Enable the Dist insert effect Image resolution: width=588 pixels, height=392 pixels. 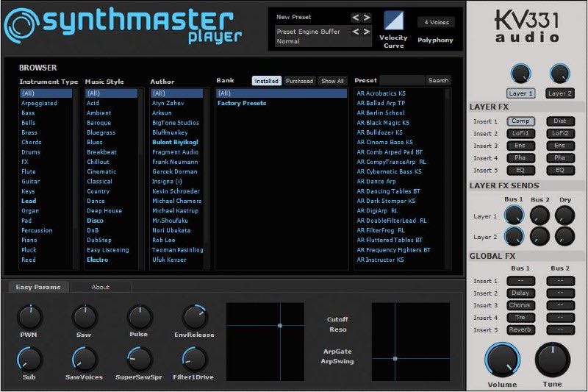point(560,121)
